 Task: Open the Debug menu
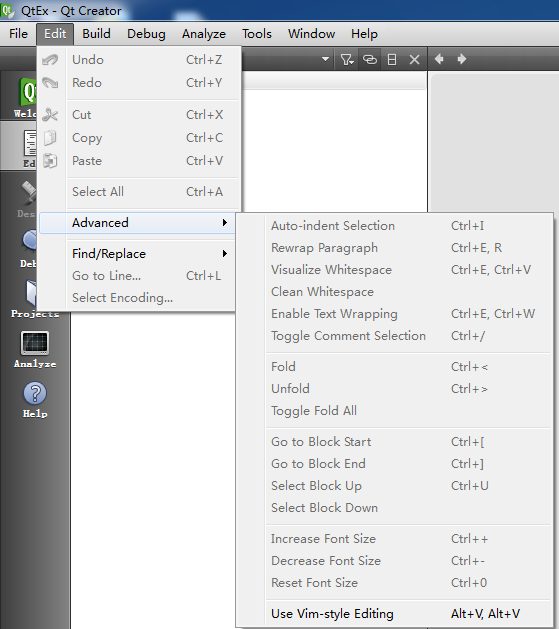pyautogui.click(x=146, y=34)
